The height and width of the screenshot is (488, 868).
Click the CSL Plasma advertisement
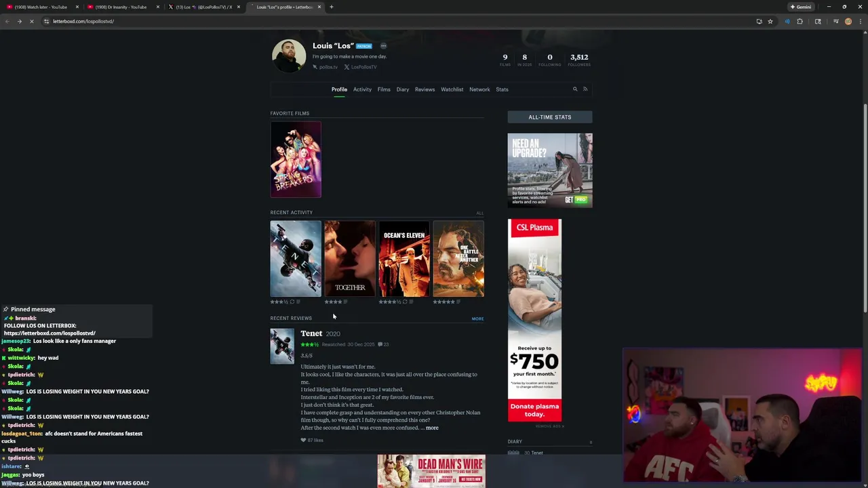[x=534, y=320]
